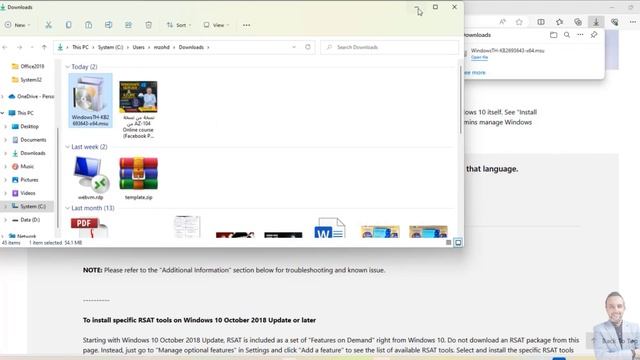This screenshot has height=360, width=640.
Task: Collapse the Today (2) group
Action: point(67,67)
